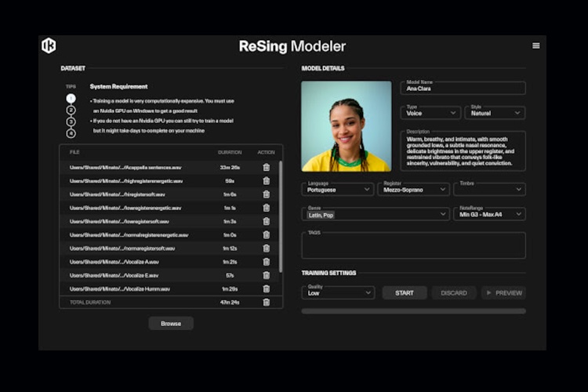The height and width of the screenshot is (392, 588).
Task: Delete the lowregisterenergetic.wav file
Action: [x=267, y=208]
